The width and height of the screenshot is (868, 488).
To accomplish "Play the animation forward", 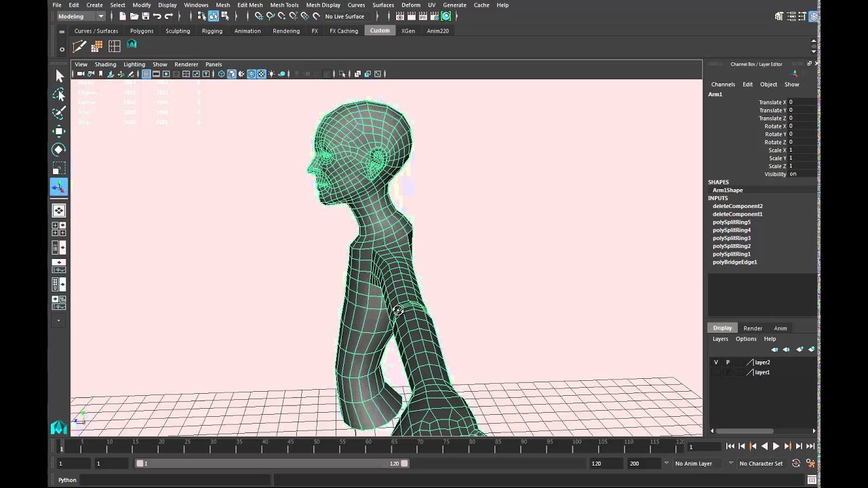I will [x=776, y=446].
